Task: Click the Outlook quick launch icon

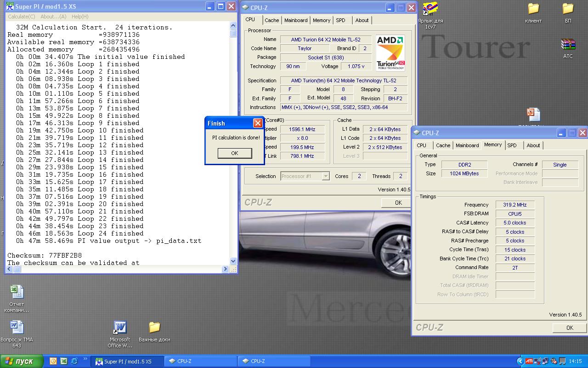Action: click(53, 361)
